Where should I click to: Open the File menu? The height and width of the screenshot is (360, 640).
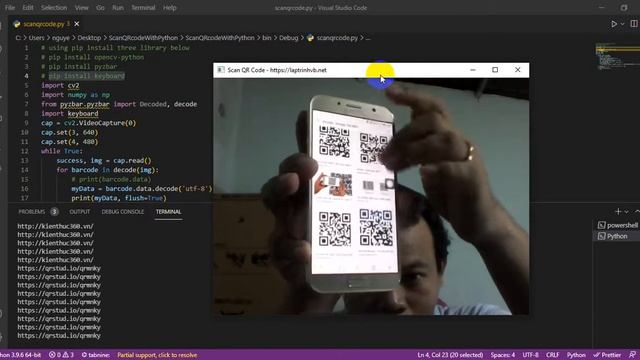[10, 7]
